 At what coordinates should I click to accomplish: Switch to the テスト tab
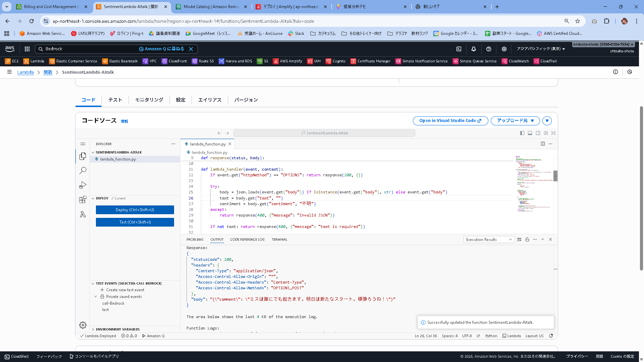[115, 100]
